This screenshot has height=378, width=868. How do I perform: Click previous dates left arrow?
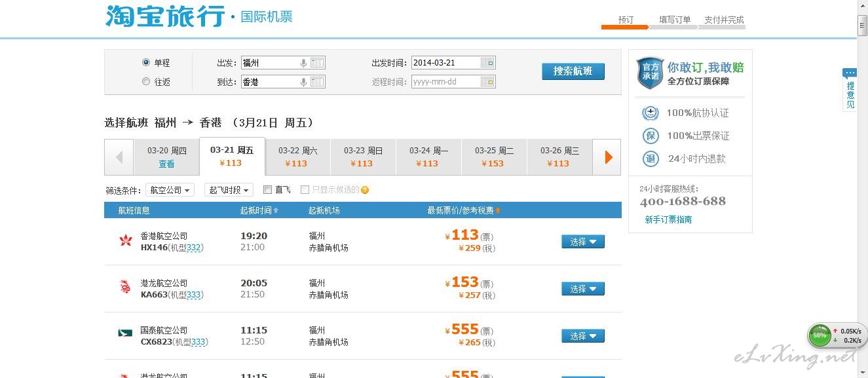pos(119,157)
